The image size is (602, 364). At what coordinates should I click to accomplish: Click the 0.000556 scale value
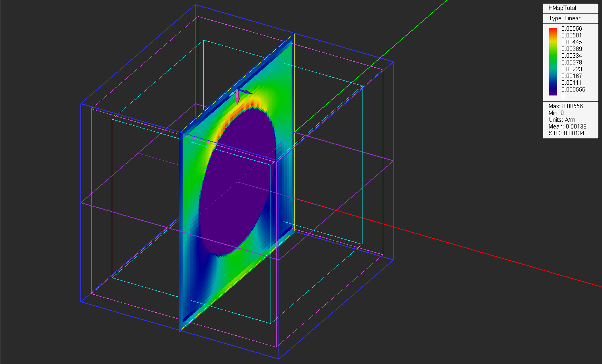click(573, 90)
